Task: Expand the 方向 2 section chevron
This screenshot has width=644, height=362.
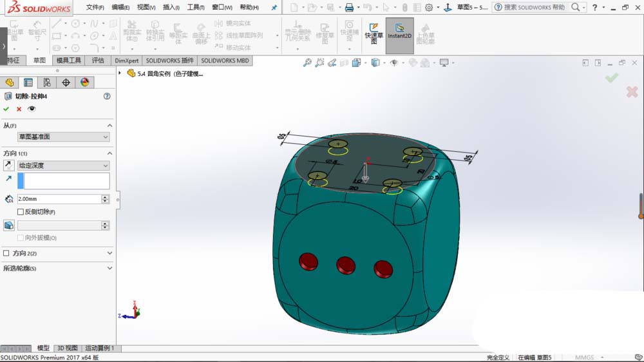Action: 109,253
